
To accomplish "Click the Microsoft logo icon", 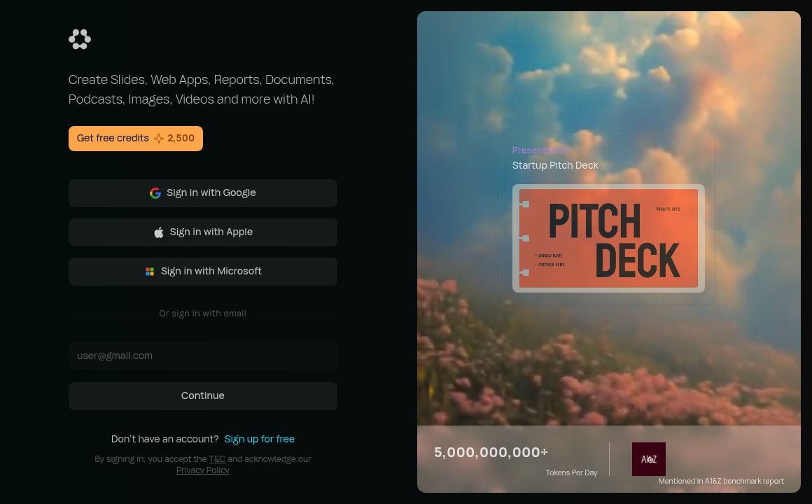I will tap(150, 272).
